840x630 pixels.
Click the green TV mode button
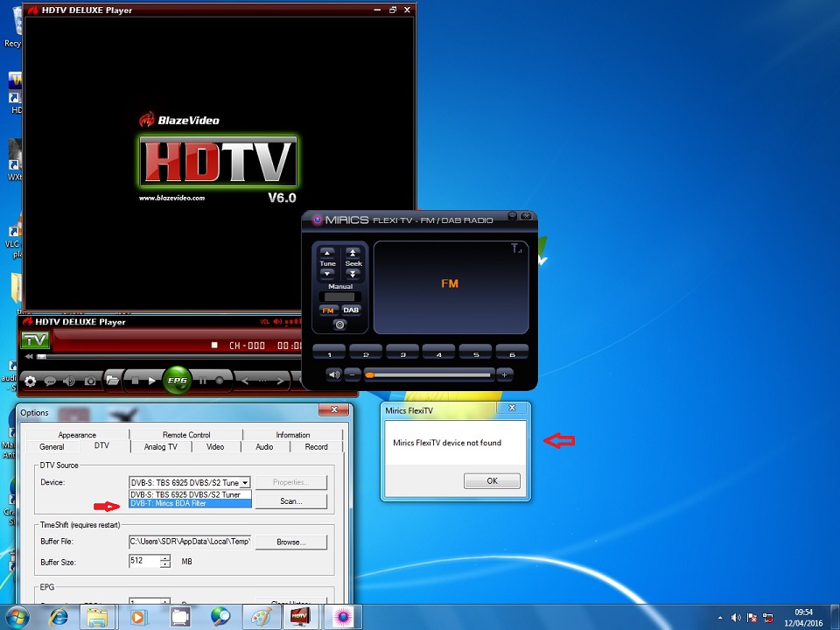click(35, 339)
